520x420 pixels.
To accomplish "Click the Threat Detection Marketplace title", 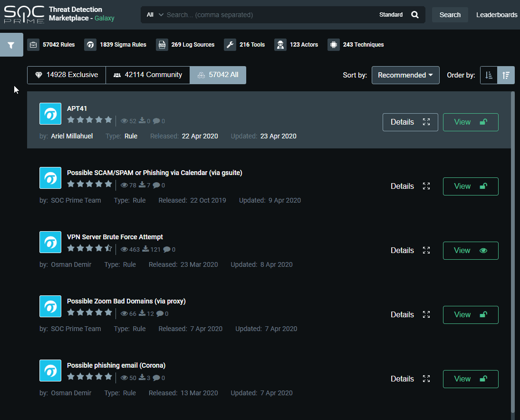I will (x=82, y=14).
